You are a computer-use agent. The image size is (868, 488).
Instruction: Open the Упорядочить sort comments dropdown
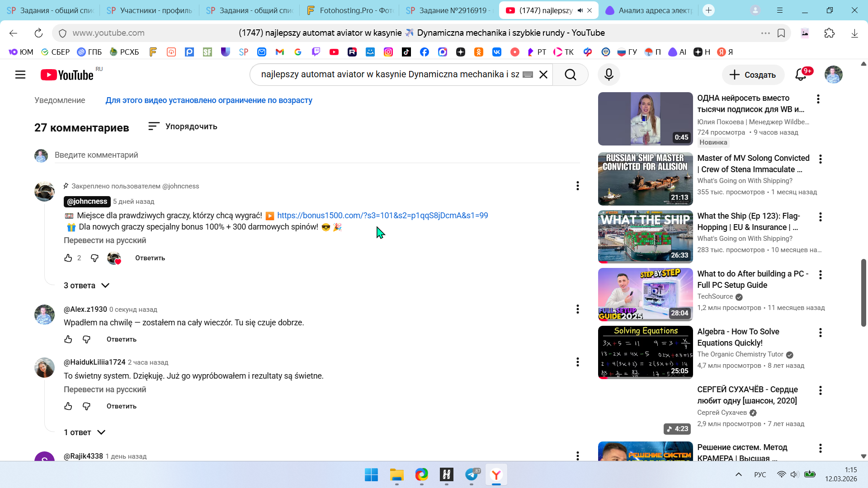(x=183, y=127)
